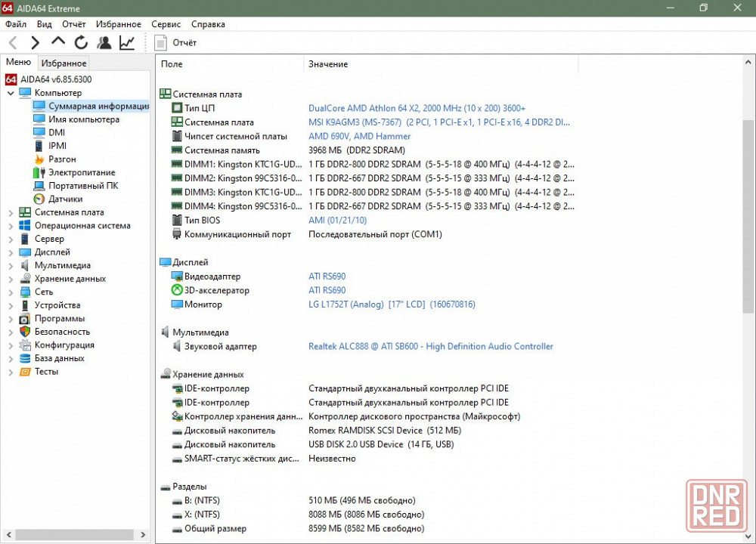
Task: Open the AMI (01/21/10) BIOS link
Action: click(x=337, y=220)
